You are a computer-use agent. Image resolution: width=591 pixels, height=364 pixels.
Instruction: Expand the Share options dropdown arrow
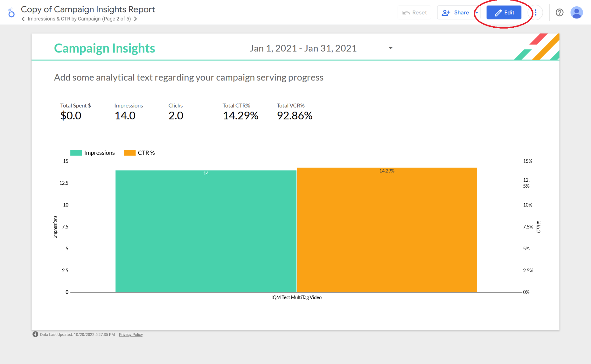(x=477, y=13)
